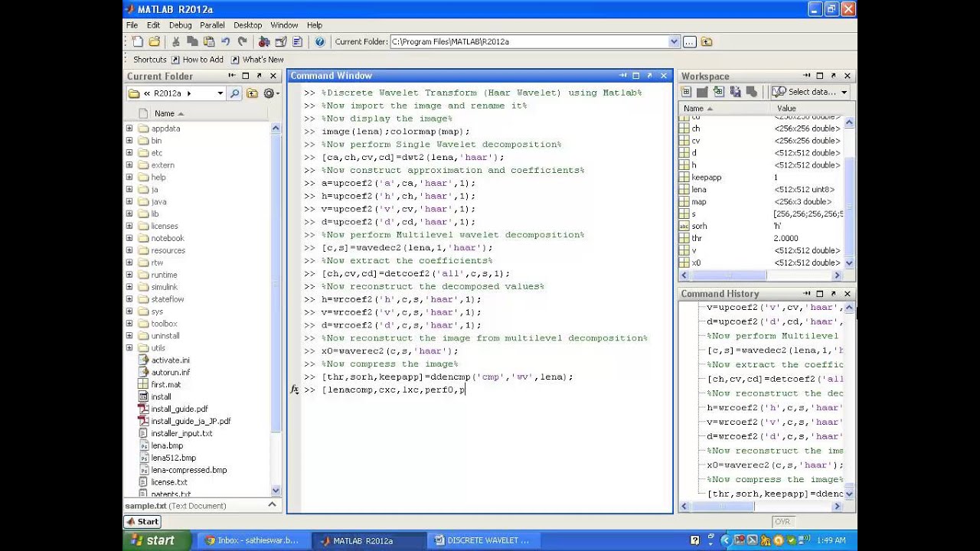The image size is (980, 551).
Task: Open file using the toolbar folder icon
Action: (155, 42)
